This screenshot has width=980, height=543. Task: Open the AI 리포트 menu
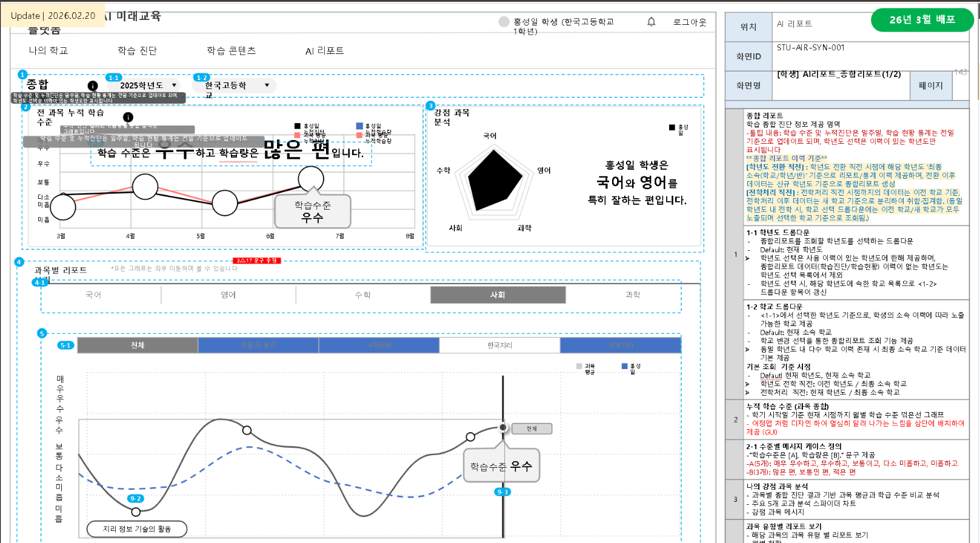pyautogui.click(x=324, y=51)
